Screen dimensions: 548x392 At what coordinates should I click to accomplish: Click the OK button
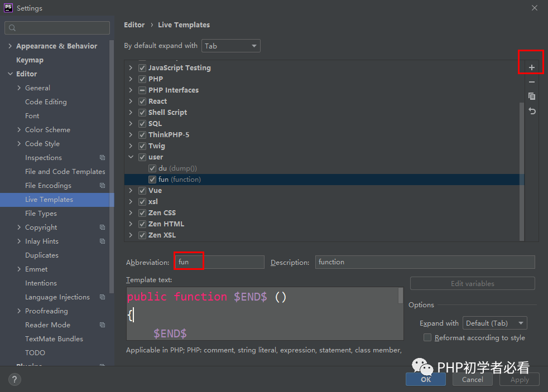(426, 379)
